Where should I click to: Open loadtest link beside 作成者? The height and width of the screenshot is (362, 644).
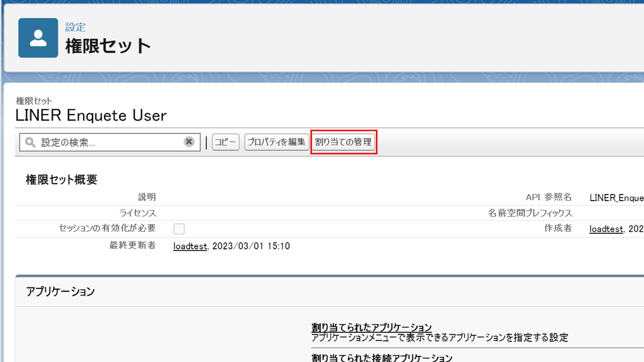606,229
